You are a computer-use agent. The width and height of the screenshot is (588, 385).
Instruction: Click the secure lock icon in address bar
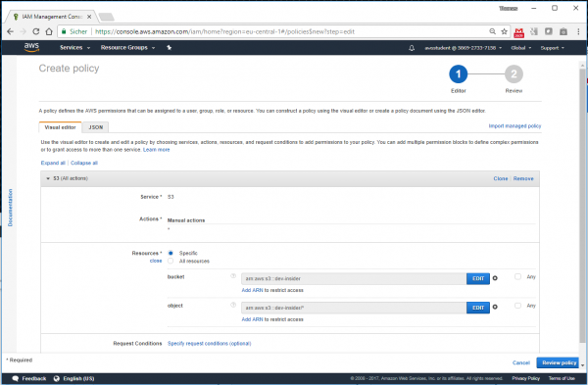(x=64, y=31)
